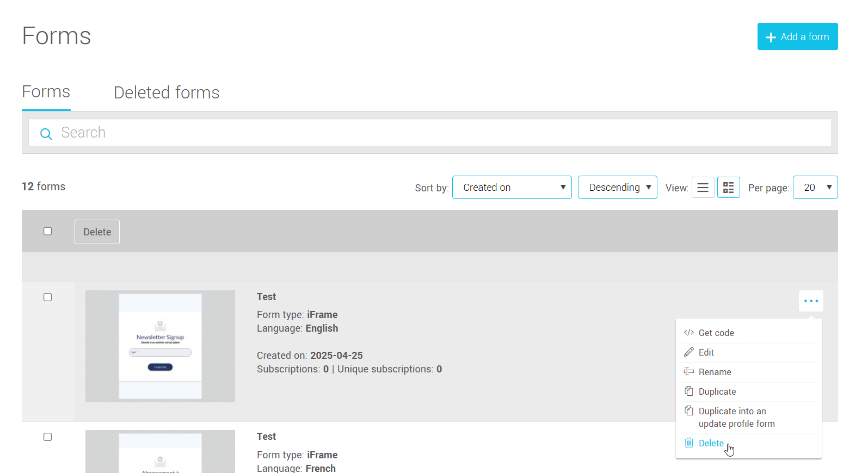Click the trash icon beside Delete
The image size is (868, 473).
[688, 443]
